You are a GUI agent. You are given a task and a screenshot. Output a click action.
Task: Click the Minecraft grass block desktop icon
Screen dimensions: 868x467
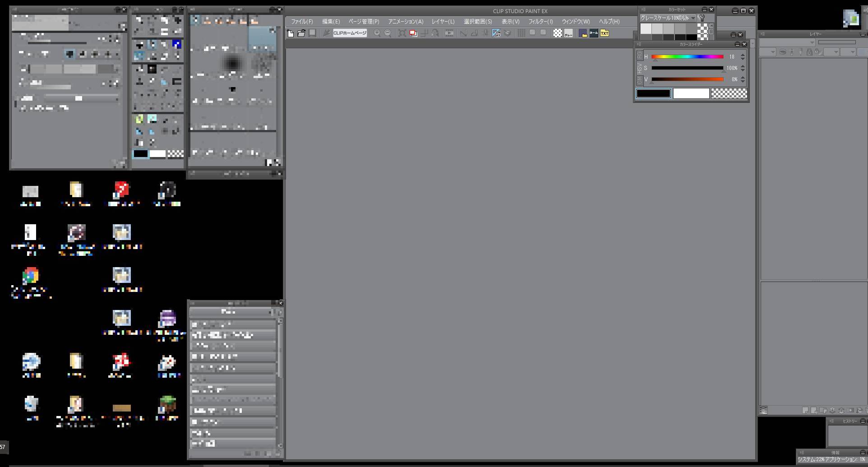(x=167, y=404)
